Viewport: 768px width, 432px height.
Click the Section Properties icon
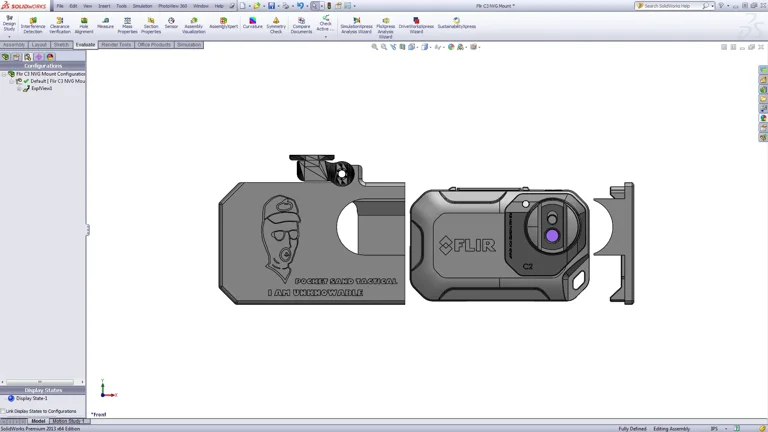[x=151, y=24]
